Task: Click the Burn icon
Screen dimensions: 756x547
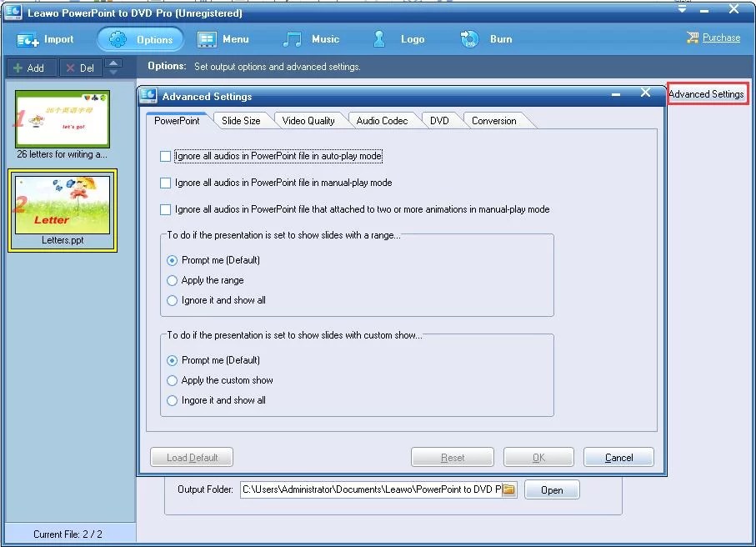Action: point(486,38)
